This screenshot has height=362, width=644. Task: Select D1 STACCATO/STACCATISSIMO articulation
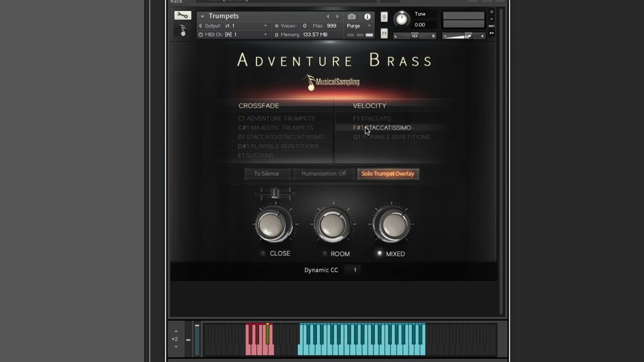click(x=281, y=137)
